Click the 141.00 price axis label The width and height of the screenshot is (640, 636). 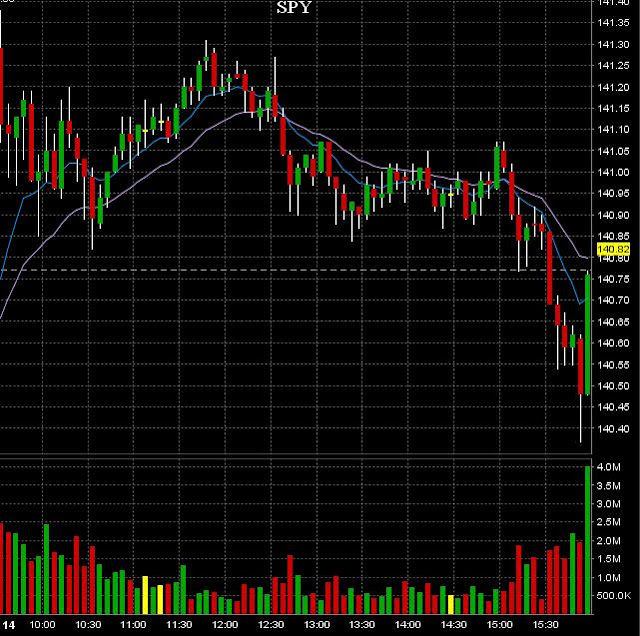(x=613, y=172)
